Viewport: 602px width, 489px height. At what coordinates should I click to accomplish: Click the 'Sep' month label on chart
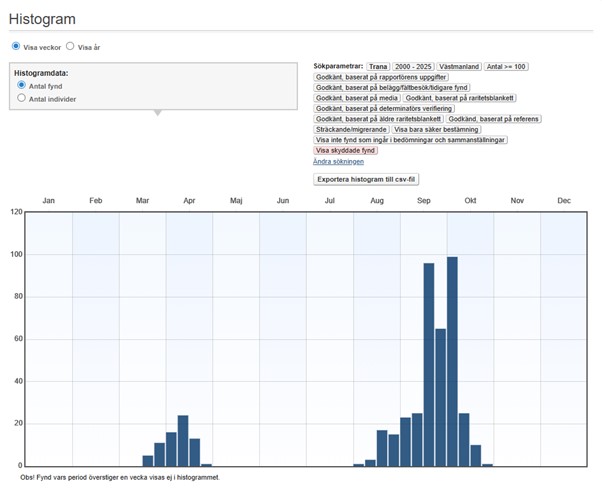click(x=424, y=201)
